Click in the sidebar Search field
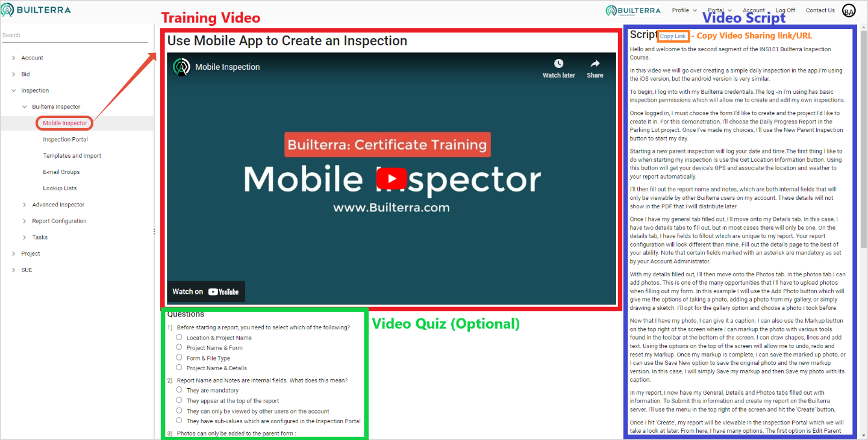The image size is (868, 440). (75, 35)
